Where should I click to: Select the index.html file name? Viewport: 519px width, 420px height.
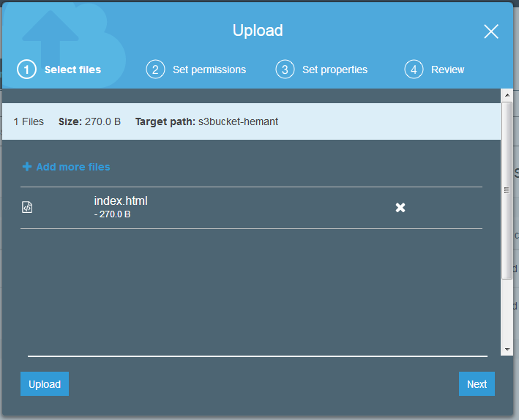pos(121,201)
